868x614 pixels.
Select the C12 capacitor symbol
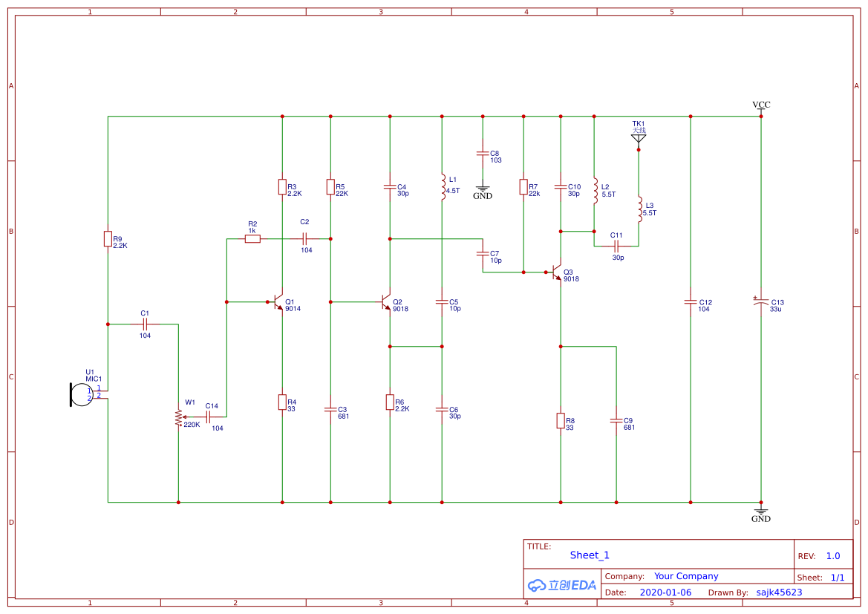pyautogui.click(x=691, y=302)
